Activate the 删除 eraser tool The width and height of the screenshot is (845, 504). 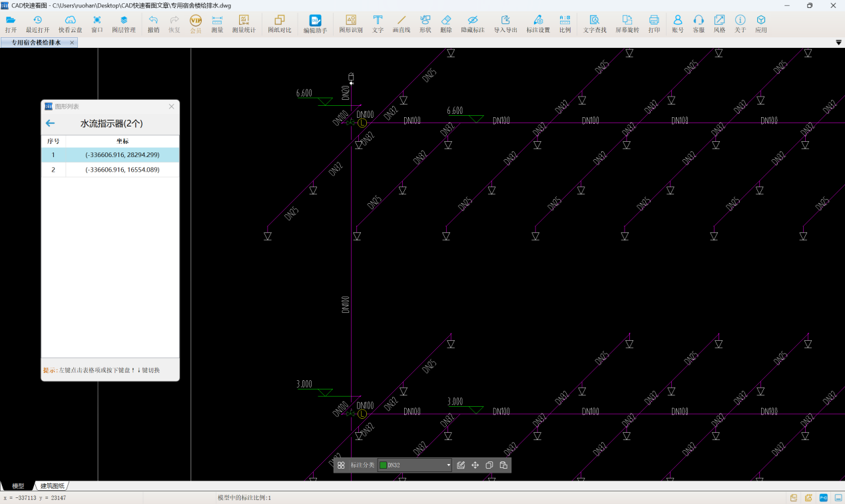point(446,24)
